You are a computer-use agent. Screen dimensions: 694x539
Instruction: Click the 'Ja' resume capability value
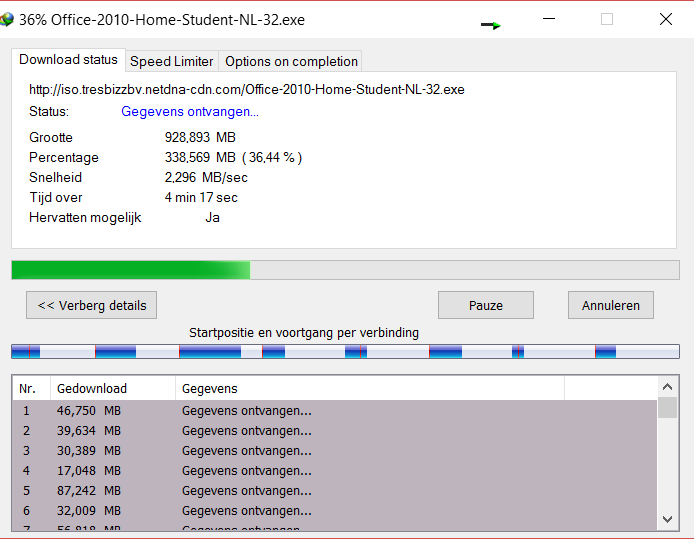212,218
